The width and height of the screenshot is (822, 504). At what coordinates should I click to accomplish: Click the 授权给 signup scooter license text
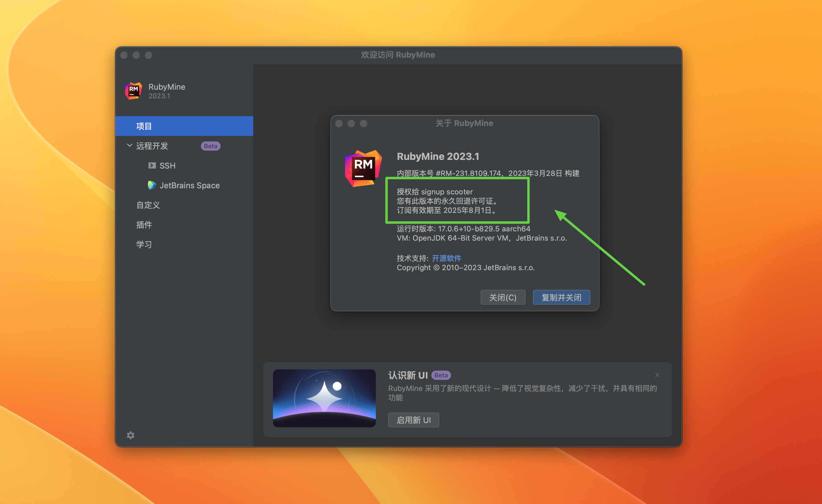pyautogui.click(x=435, y=192)
